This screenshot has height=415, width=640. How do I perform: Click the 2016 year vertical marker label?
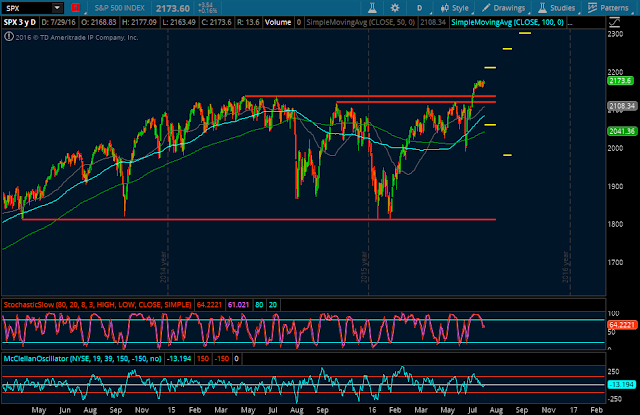click(x=566, y=267)
